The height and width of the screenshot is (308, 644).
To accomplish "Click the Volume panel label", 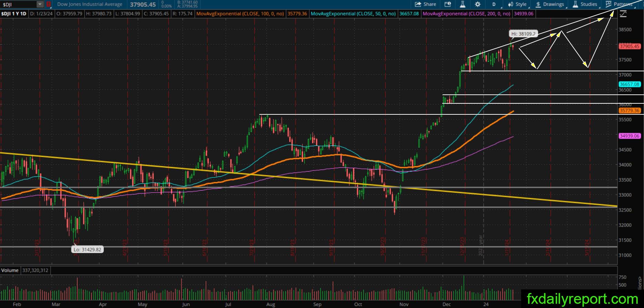I will tap(10, 270).
